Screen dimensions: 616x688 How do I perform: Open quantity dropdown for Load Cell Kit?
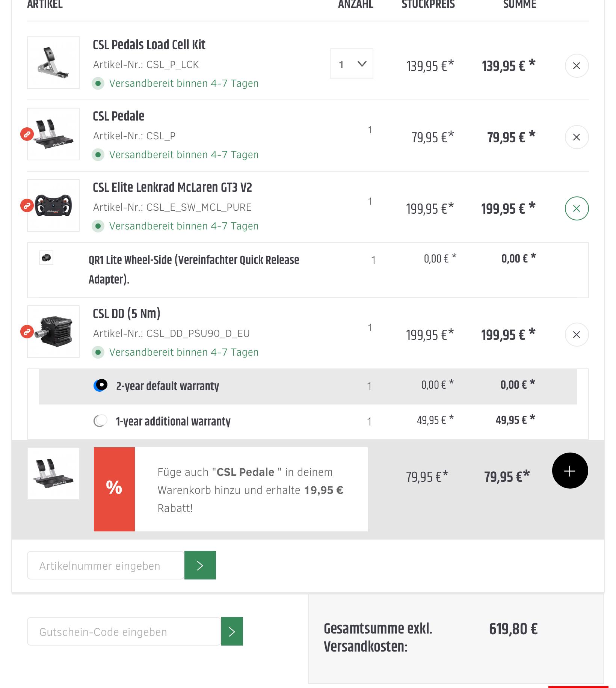tap(351, 64)
